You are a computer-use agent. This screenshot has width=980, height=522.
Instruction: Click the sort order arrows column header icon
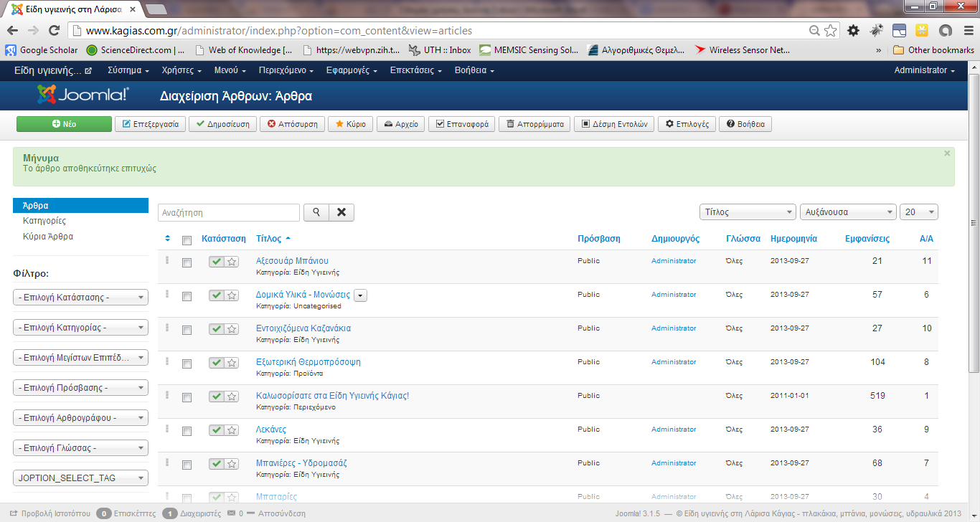168,239
